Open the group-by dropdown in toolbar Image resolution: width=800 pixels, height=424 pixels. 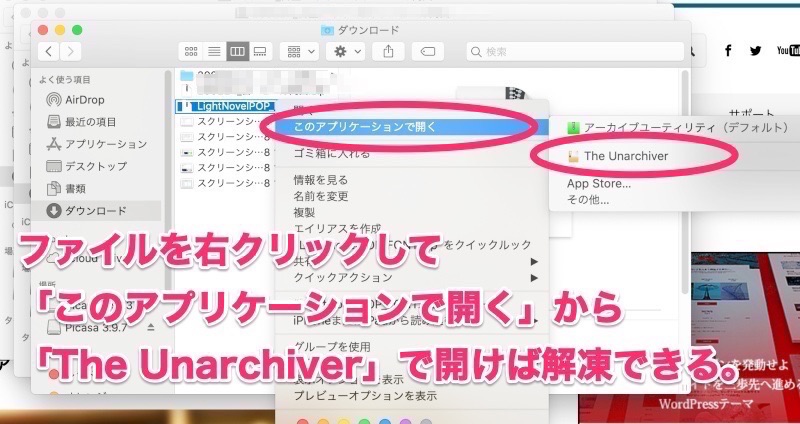300,52
